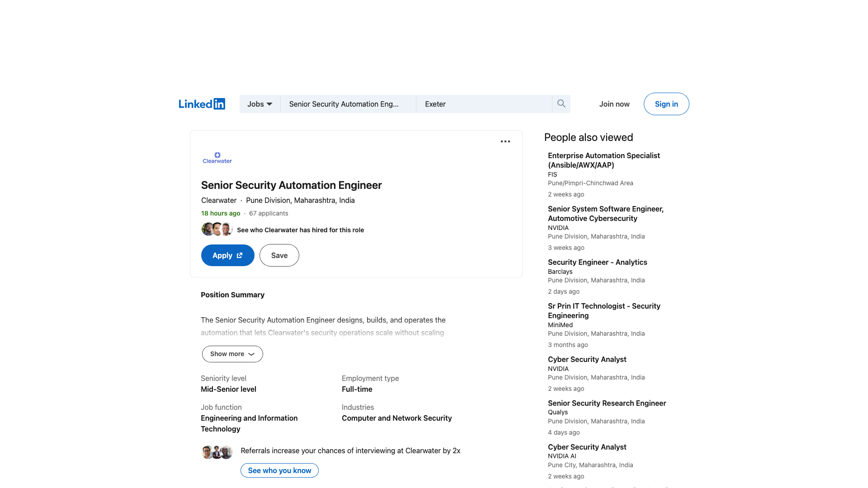Click the 'People also viewed' heading
Screen dimensions: 868x488
point(589,137)
